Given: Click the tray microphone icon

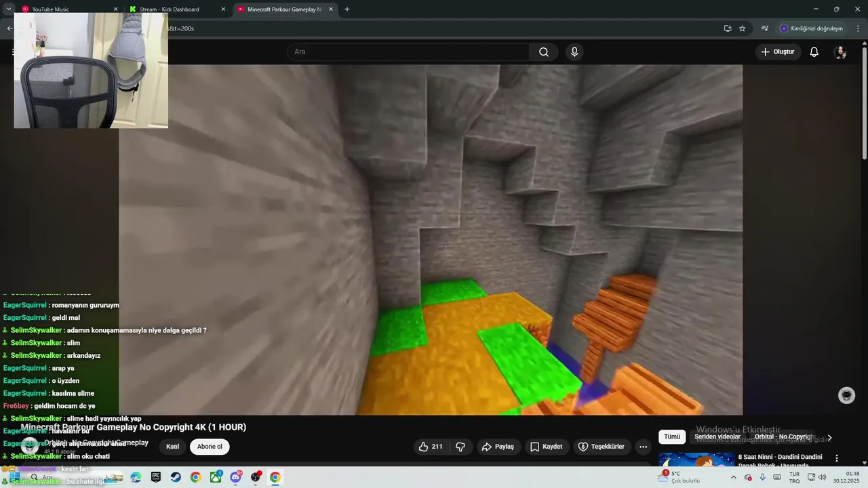Looking at the screenshot, I should pos(763,477).
